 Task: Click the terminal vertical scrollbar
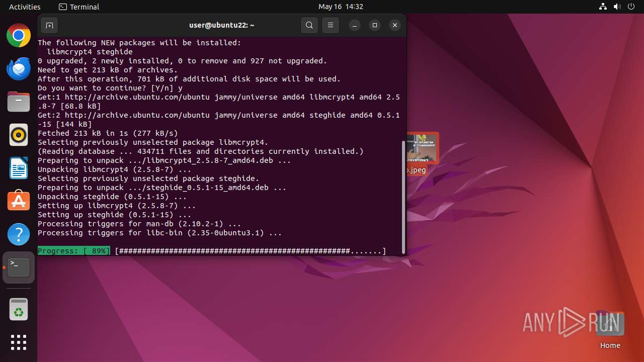point(403,197)
